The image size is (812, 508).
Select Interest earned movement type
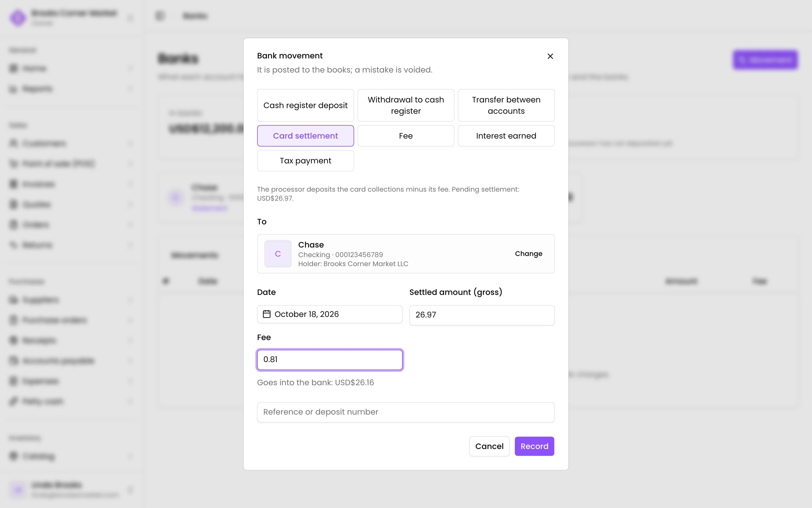coord(506,136)
